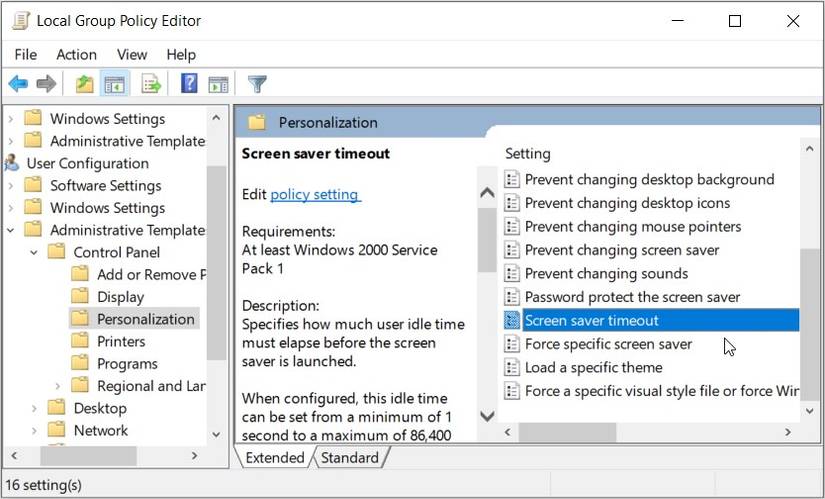Click the Export List toolbar icon
The width and height of the screenshot is (825, 499).
(x=151, y=84)
